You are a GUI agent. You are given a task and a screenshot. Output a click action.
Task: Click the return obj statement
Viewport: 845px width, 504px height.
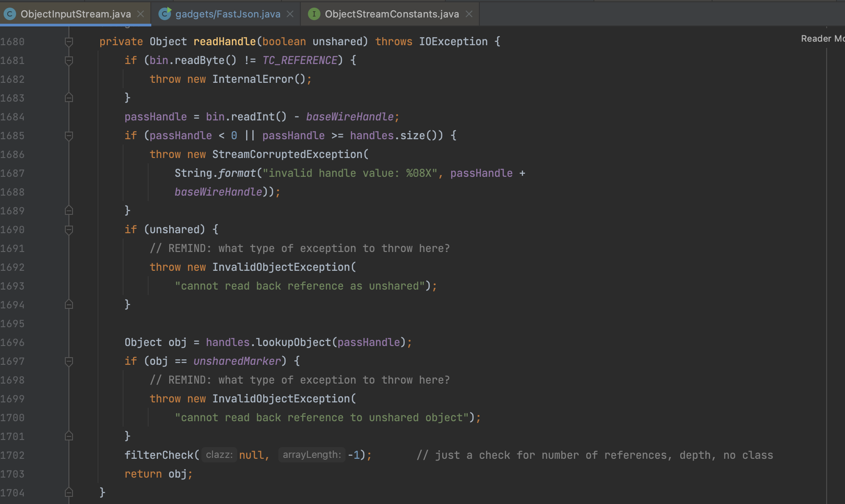coord(158,474)
